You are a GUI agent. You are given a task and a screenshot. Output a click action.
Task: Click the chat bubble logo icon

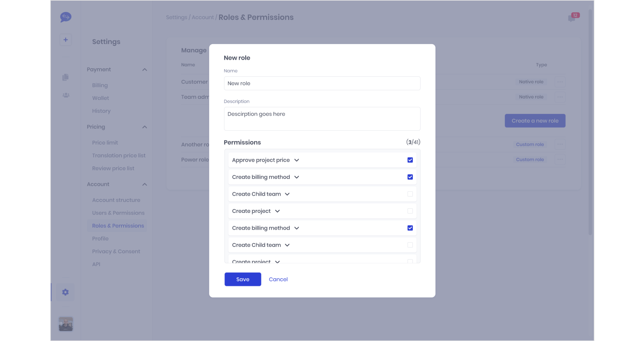pos(66,17)
